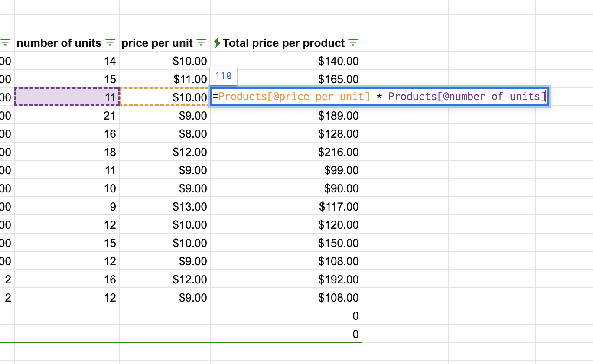Select the "price per unit" header text

click(157, 43)
